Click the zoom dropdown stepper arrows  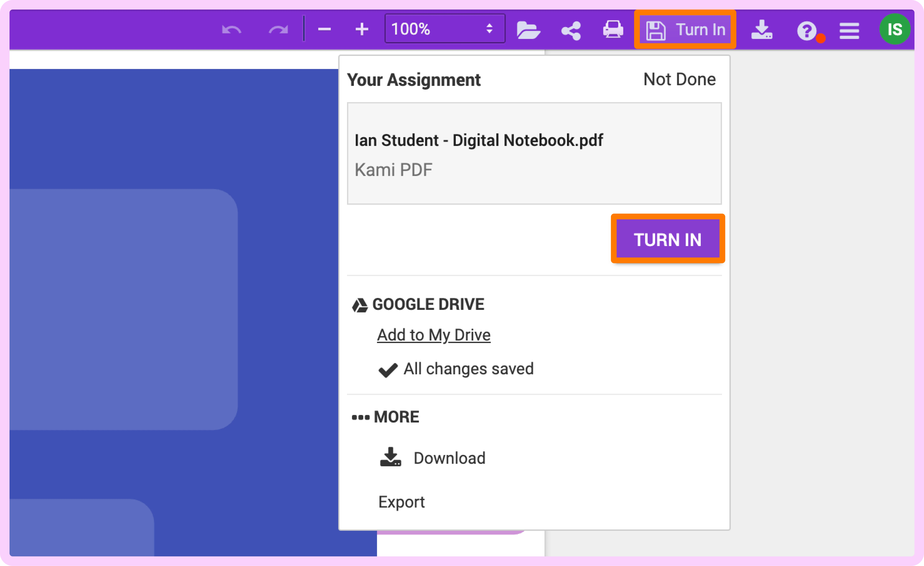[x=489, y=28]
